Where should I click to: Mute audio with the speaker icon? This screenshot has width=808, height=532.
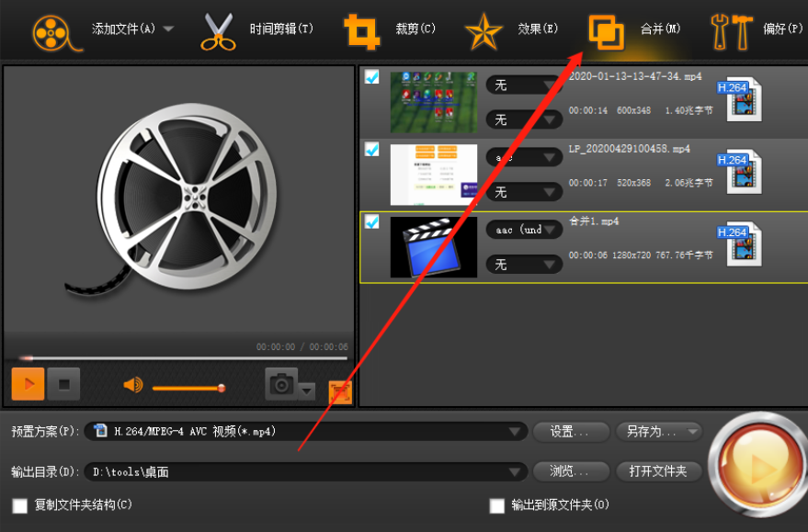[x=133, y=385]
